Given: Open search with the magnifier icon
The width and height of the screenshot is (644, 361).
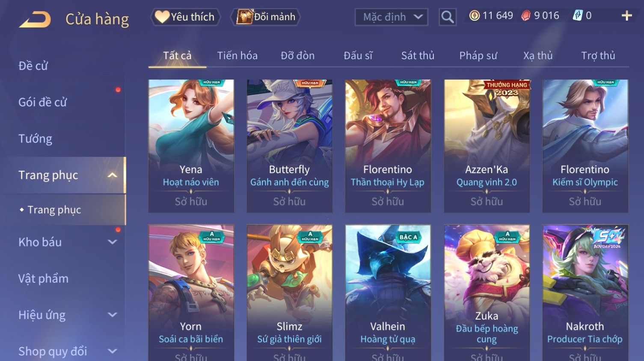Looking at the screenshot, I should pyautogui.click(x=447, y=17).
